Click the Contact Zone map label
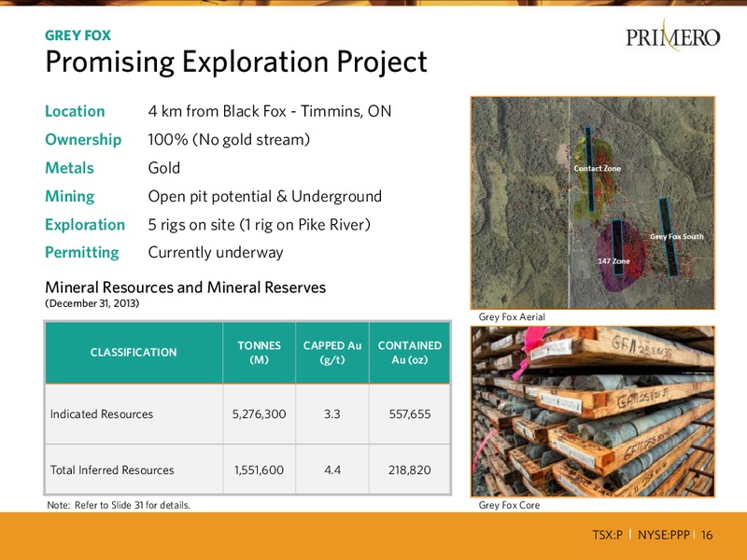 click(x=598, y=169)
